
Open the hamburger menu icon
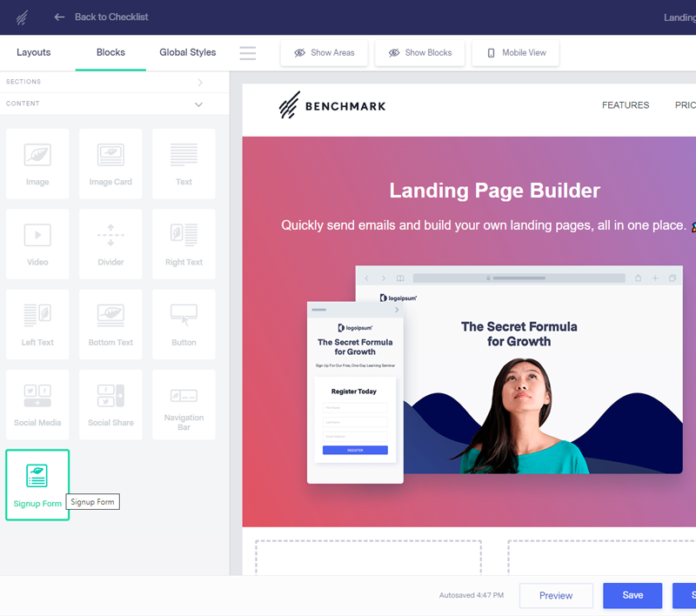(248, 53)
